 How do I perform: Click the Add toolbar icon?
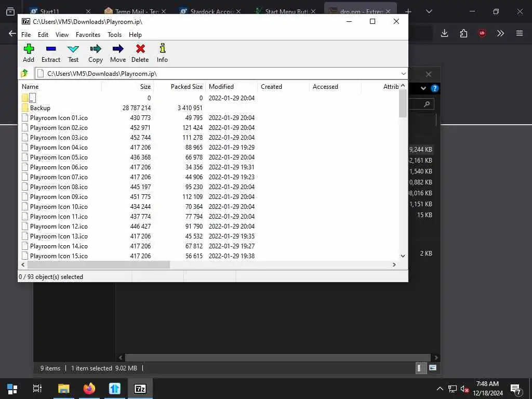[29, 49]
